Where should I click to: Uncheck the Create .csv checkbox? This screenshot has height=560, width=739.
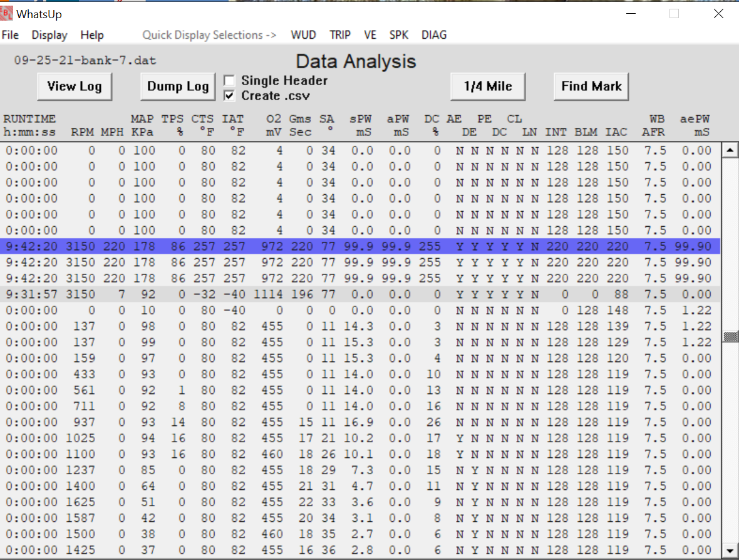(x=230, y=96)
